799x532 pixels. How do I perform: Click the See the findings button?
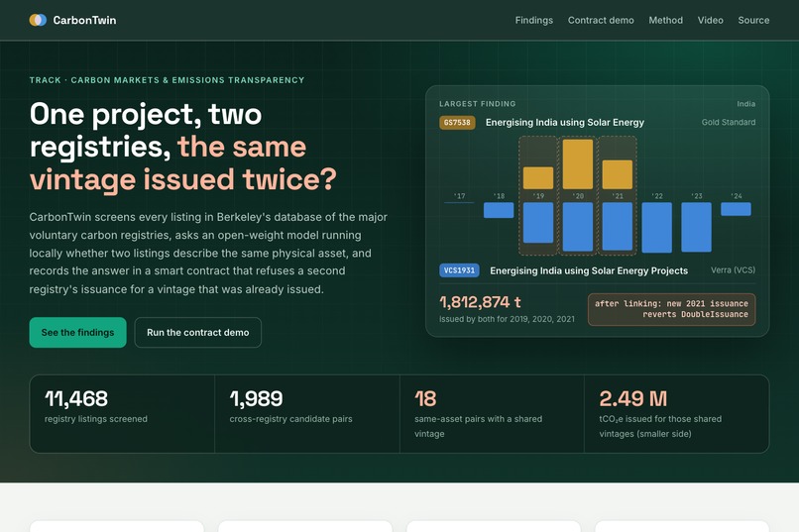(77, 333)
